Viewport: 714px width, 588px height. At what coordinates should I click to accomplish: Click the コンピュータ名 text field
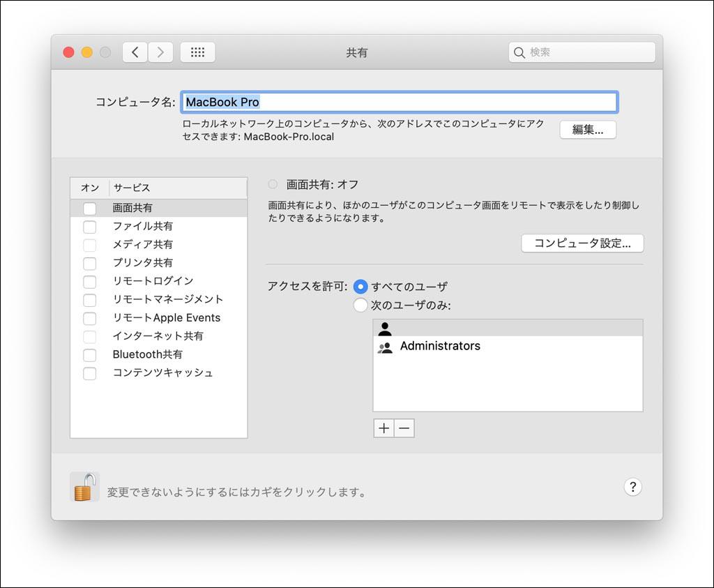click(x=400, y=102)
